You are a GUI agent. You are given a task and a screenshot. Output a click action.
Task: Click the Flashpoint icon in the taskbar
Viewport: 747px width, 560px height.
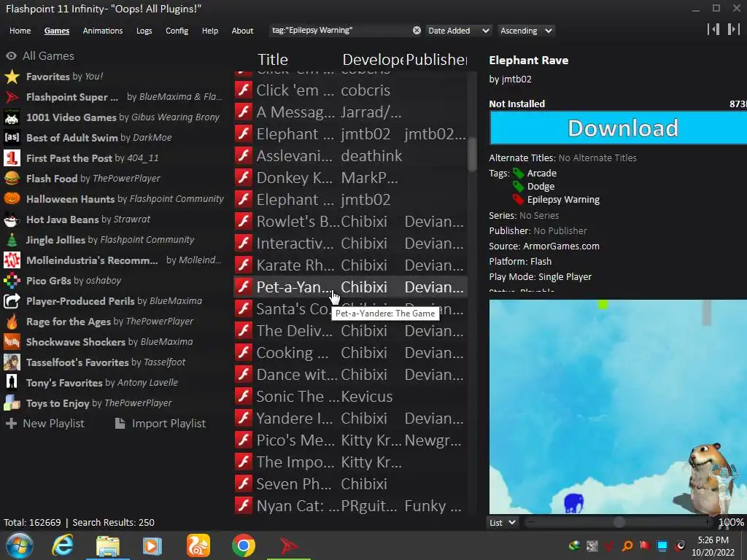coord(289,545)
